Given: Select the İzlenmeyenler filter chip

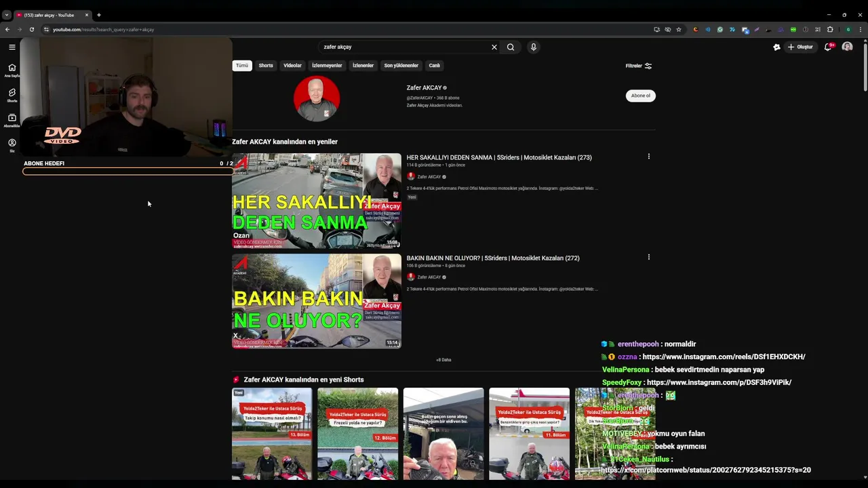Looking at the screenshot, I should click(x=327, y=66).
